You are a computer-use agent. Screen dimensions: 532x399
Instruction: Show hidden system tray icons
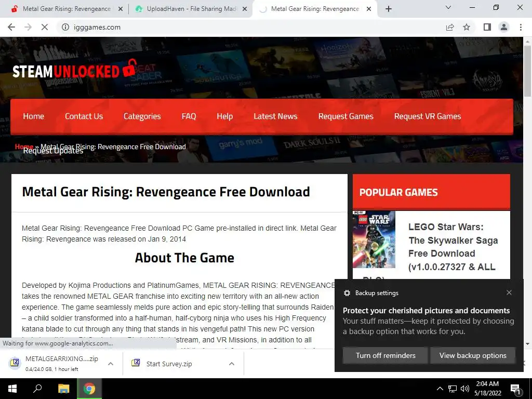pos(440,389)
